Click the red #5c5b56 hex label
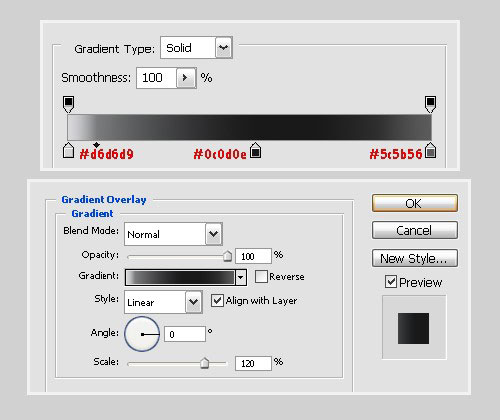Viewport: 500px width, 420px height. tap(396, 154)
